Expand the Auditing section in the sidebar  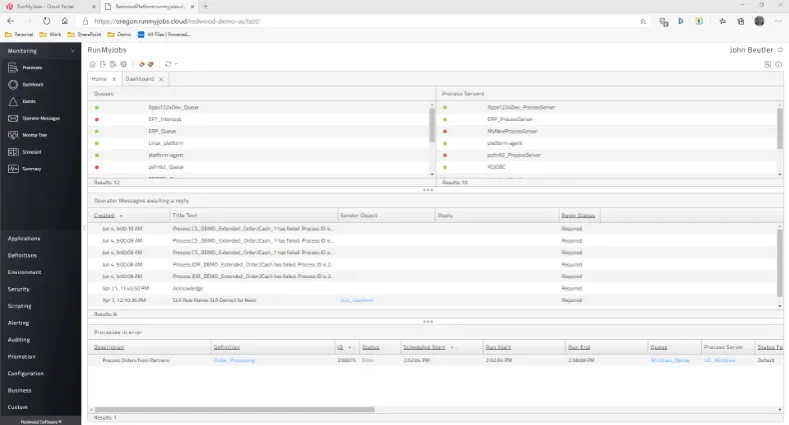click(x=19, y=340)
